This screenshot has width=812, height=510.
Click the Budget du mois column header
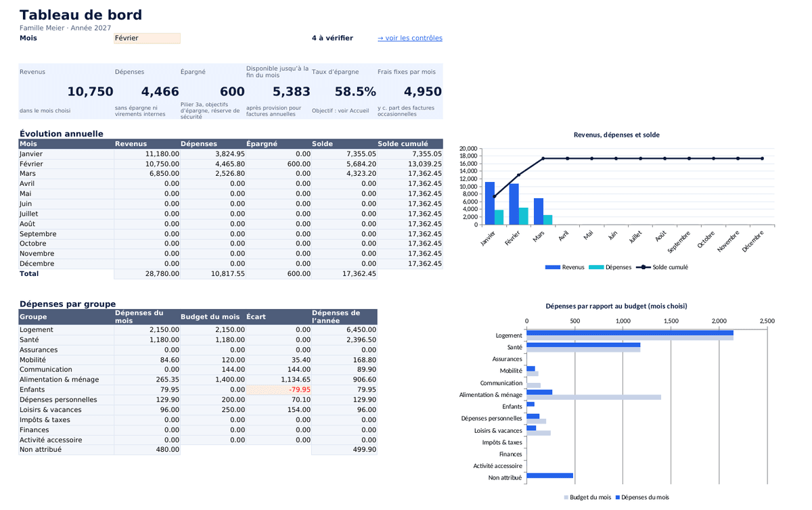pos(212,317)
